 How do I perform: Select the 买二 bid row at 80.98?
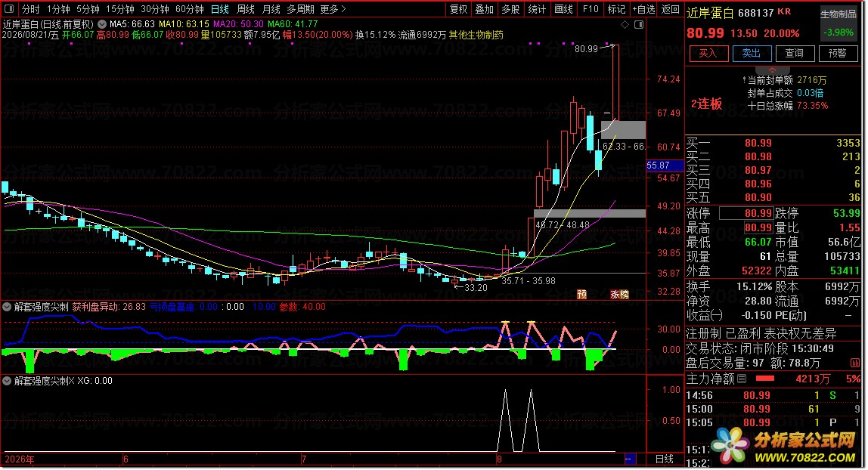pyautogui.click(x=773, y=156)
